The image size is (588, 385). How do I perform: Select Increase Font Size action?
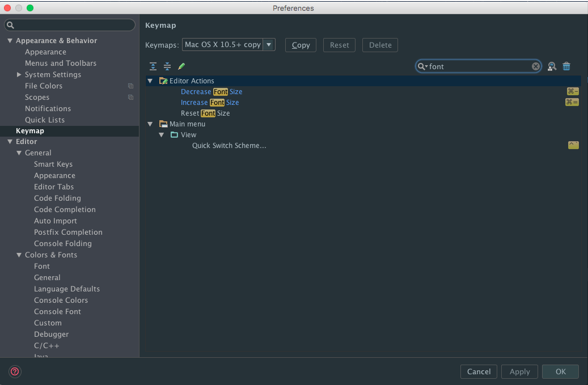coord(210,102)
